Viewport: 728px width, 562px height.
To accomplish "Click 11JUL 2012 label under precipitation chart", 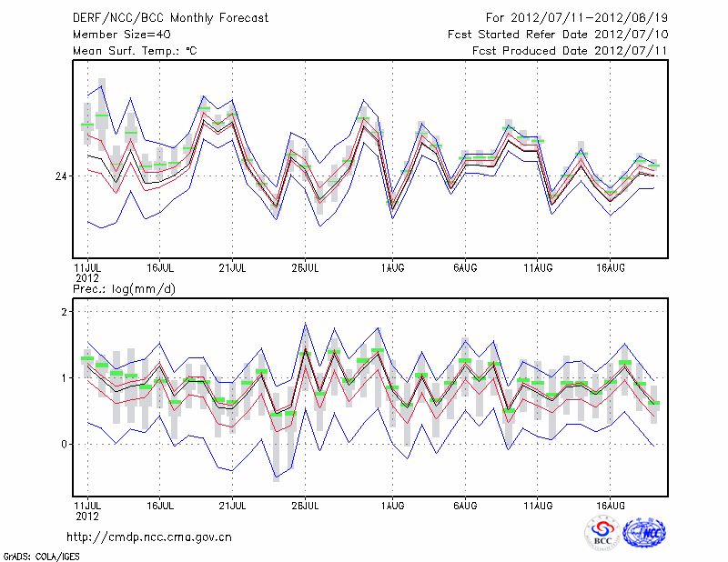I will [87, 508].
